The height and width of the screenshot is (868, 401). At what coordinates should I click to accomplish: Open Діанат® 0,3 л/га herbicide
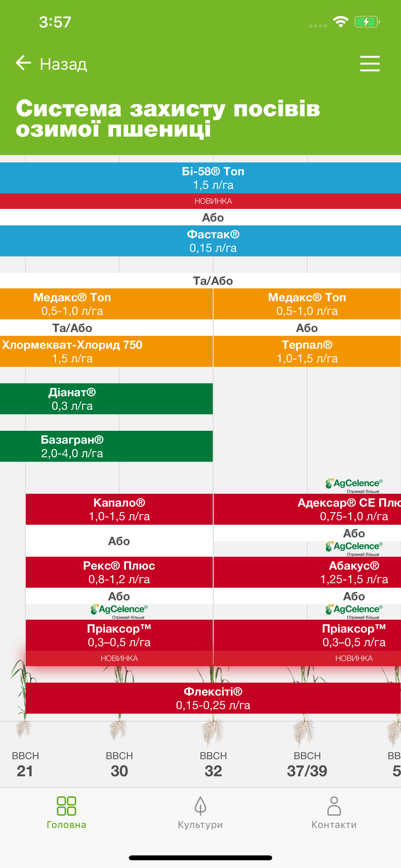click(106, 399)
